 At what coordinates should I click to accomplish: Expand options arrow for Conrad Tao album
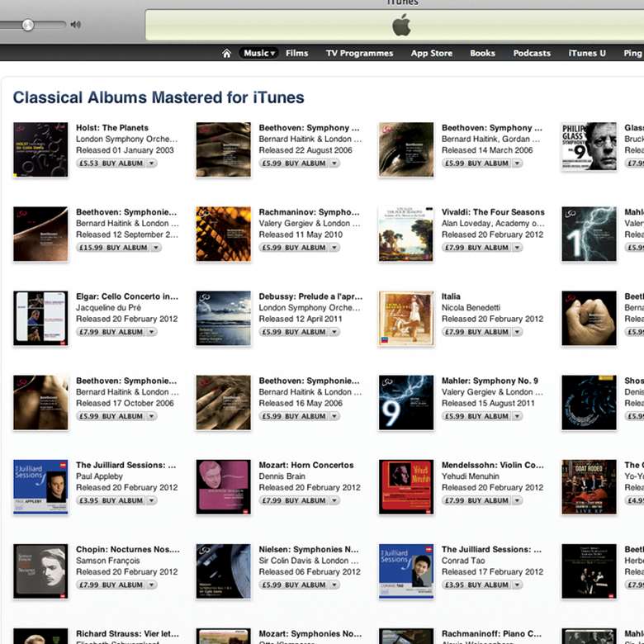click(517, 585)
